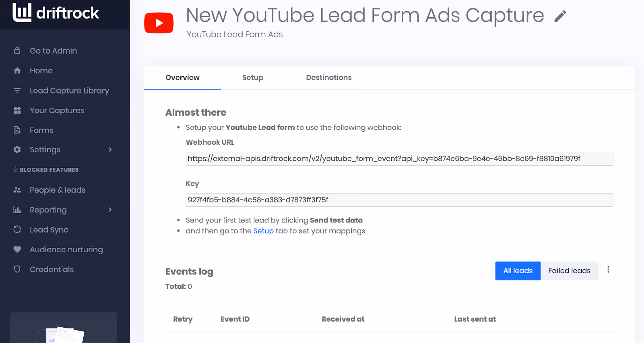Edit the capture name with pencil icon
This screenshot has height=343, width=644.
pos(560,16)
